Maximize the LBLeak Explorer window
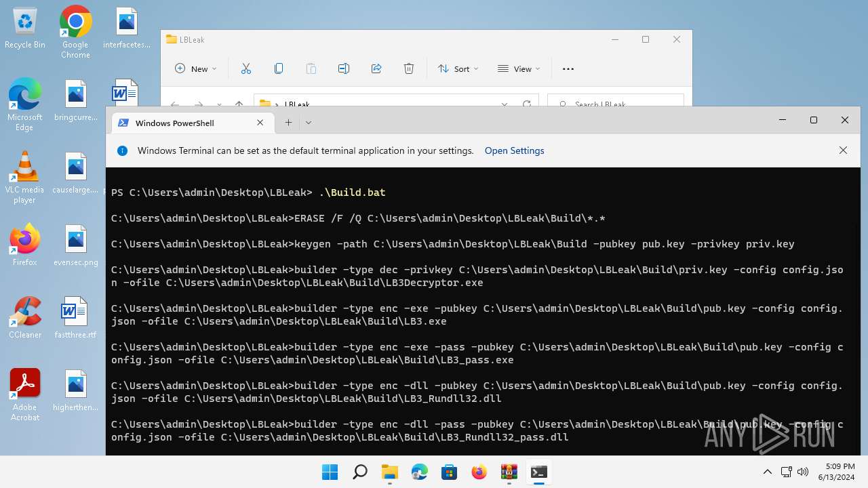This screenshot has width=868, height=488. click(x=646, y=39)
